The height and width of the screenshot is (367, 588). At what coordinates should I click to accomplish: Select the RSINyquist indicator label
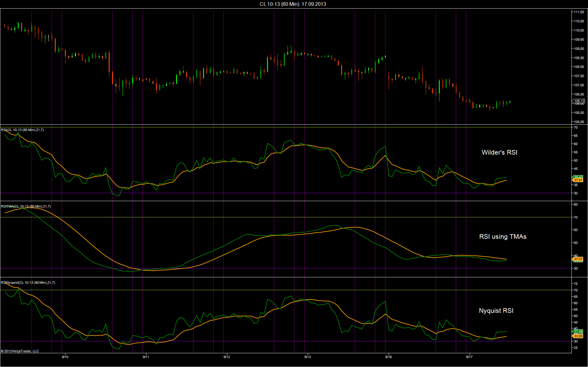28,283
